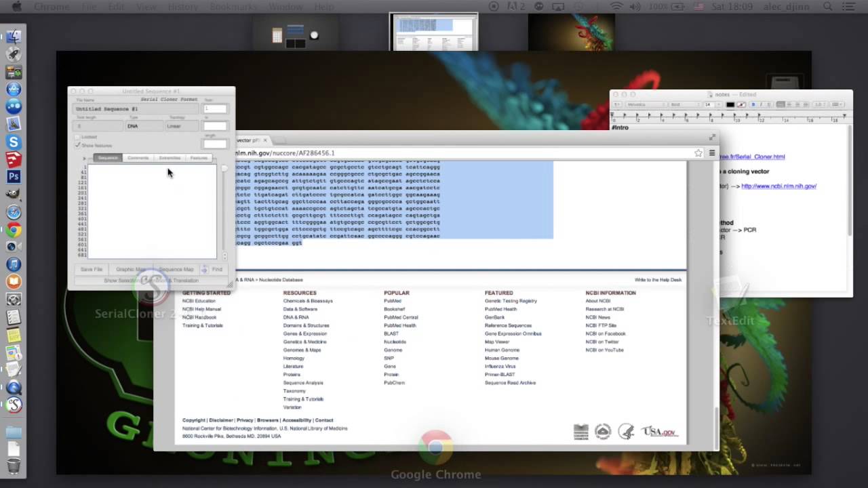Viewport: 868px width, 488px height.
Task: Open Stickies yellow note icon in Dock
Action: pos(14,335)
